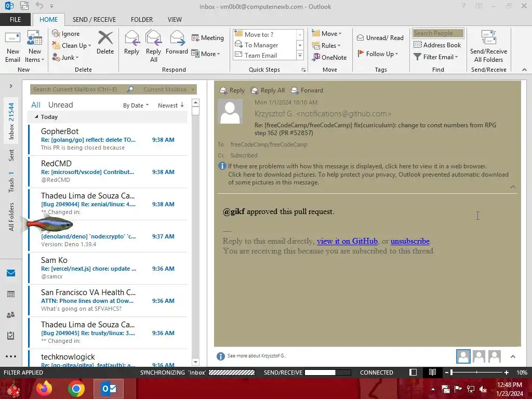Switch to Tasks view icon

coord(11,336)
